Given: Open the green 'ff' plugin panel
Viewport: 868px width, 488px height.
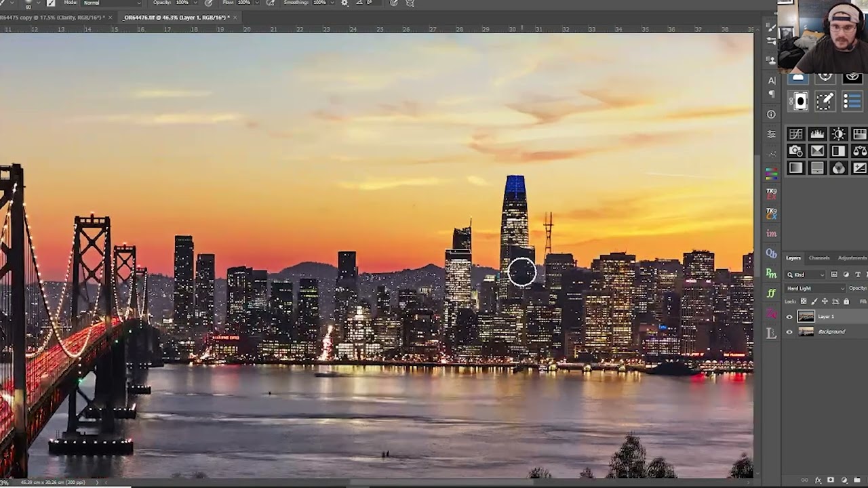Looking at the screenshot, I should (771, 293).
